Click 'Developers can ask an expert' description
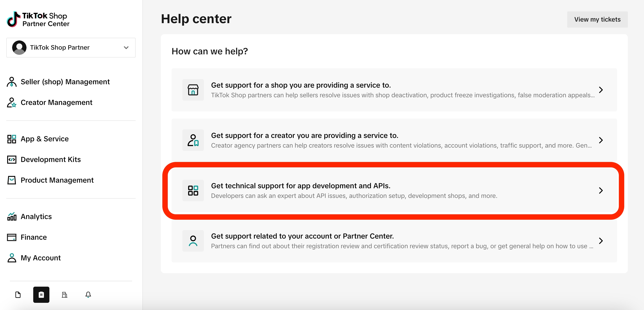Viewport: 644px width, 310px height. click(x=354, y=196)
